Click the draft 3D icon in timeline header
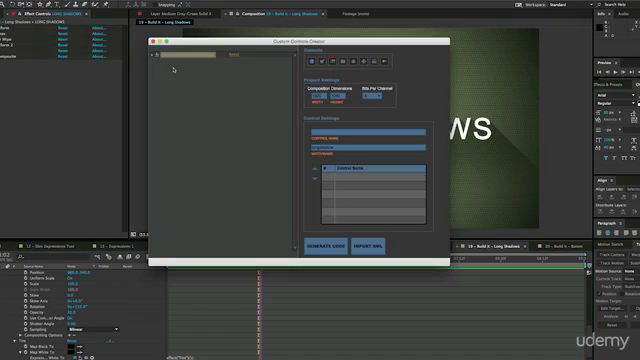640x360 pixels. (x=109, y=257)
